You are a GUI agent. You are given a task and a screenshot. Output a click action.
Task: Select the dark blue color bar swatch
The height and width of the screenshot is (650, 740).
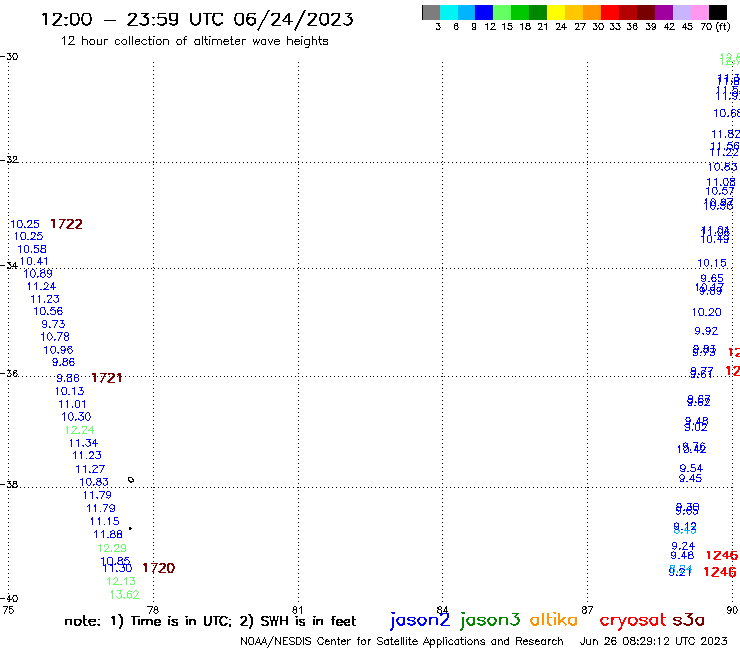coord(484,12)
